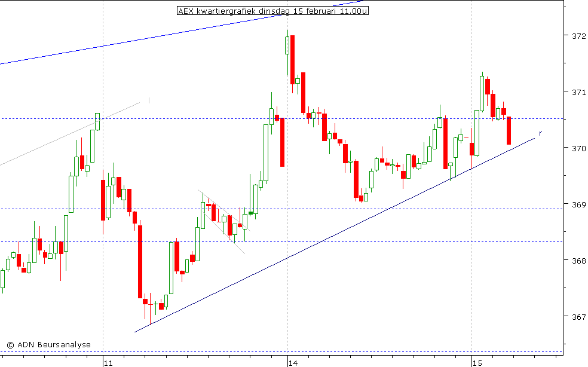Image resolution: width=588 pixels, height=367 pixels.
Task: Click the 372 price axis label
Action: tap(578, 36)
